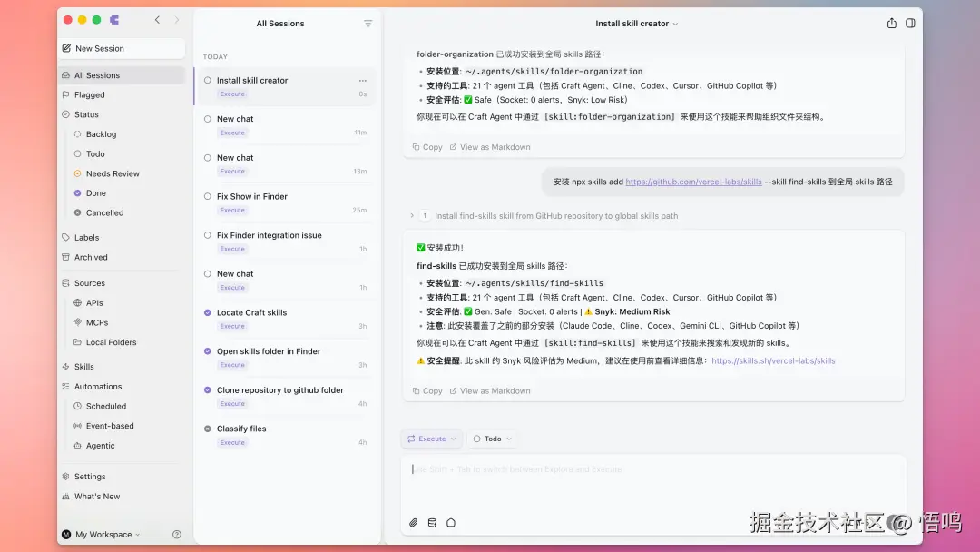
Task: Toggle status circle of Install skill creator
Action: point(208,81)
